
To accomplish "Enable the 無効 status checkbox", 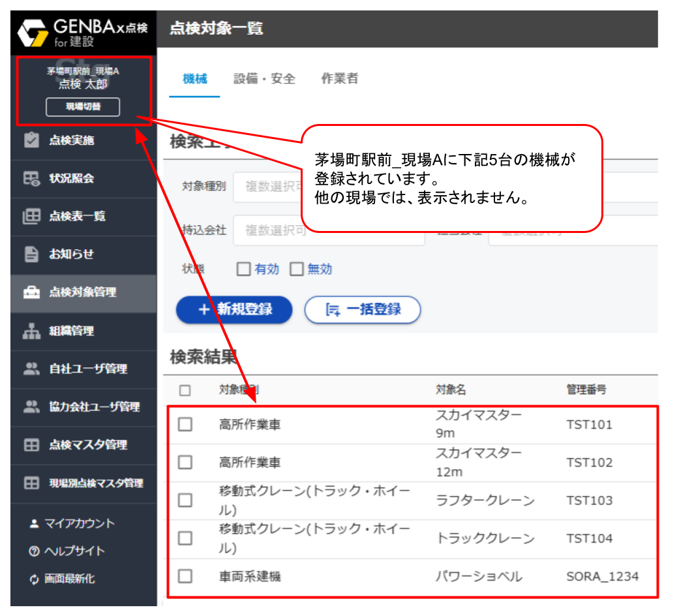I will pos(297,269).
